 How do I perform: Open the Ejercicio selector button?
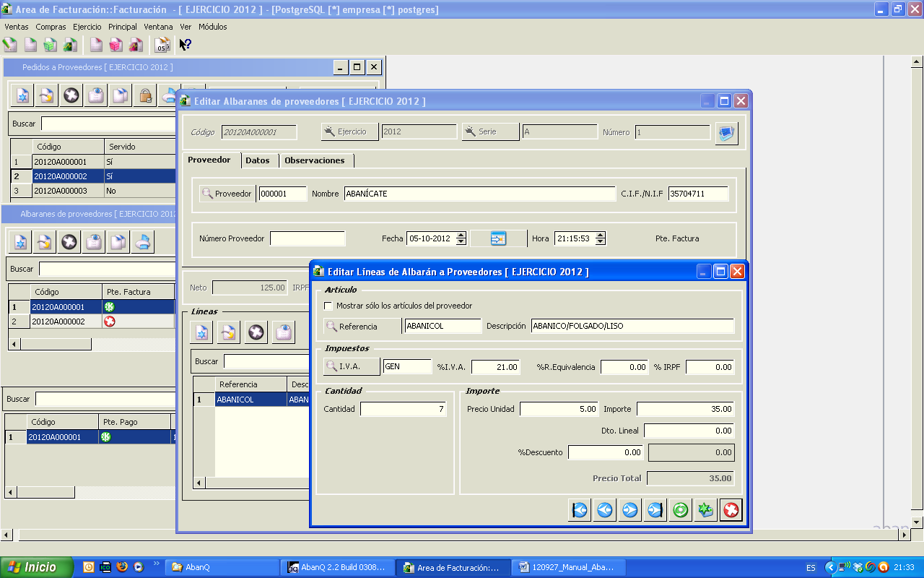[349, 131]
